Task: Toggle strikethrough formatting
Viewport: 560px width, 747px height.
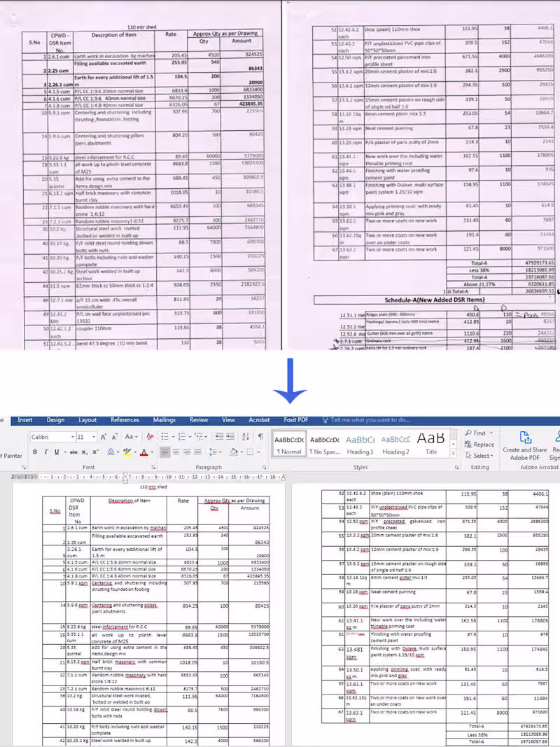Action: coord(73,452)
